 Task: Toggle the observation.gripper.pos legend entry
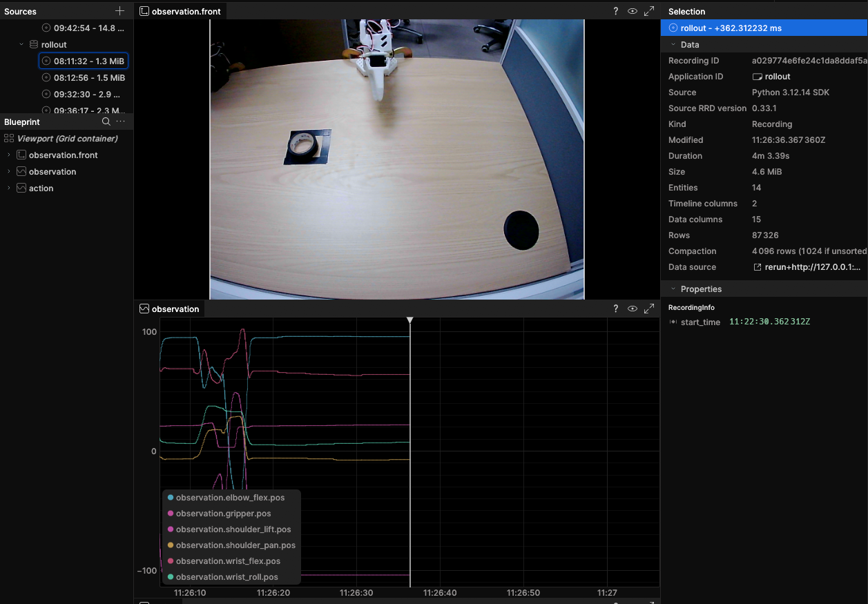pos(223,513)
